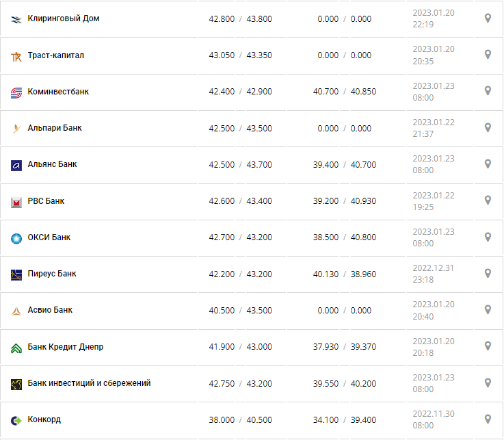Screen dimensions: 504x440
Task: Click the РВС Банк logo icon
Action: coord(16,202)
